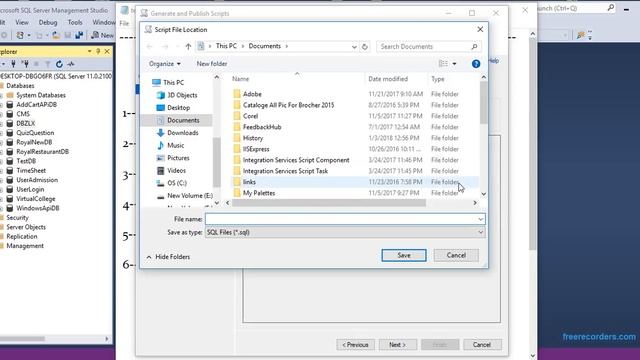The height and width of the screenshot is (360, 640).
Task: Click the Adobe folder icon
Action: [237, 94]
